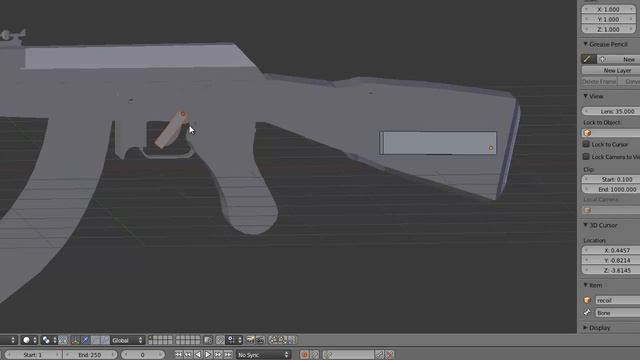This screenshot has width=640, height=360.
Task: Play the animation forward
Action: pyautogui.click(x=208, y=355)
